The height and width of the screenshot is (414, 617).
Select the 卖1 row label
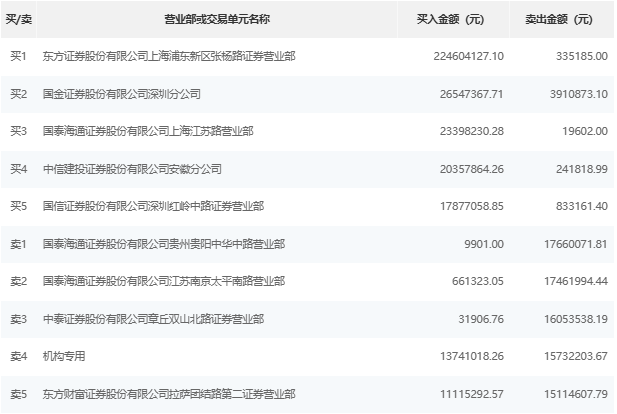coord(18,244)
